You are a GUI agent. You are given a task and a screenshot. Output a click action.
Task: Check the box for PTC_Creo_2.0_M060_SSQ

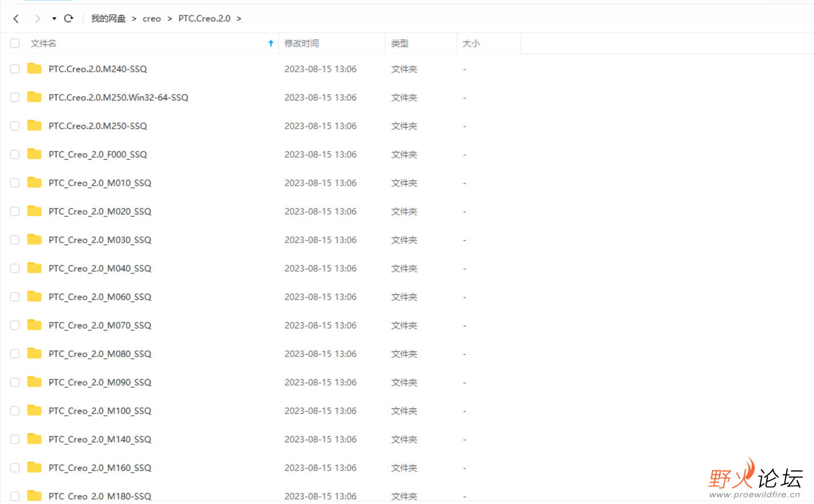point(15,297)
